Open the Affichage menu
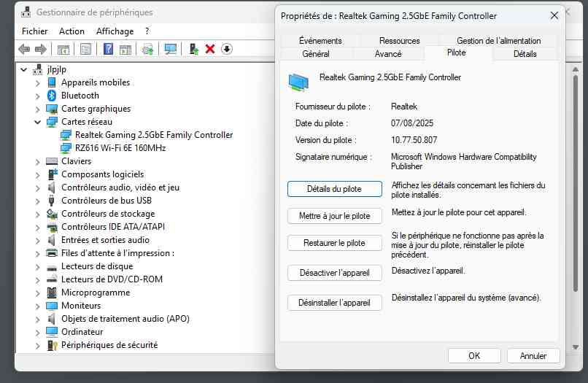 pos(115,31)
